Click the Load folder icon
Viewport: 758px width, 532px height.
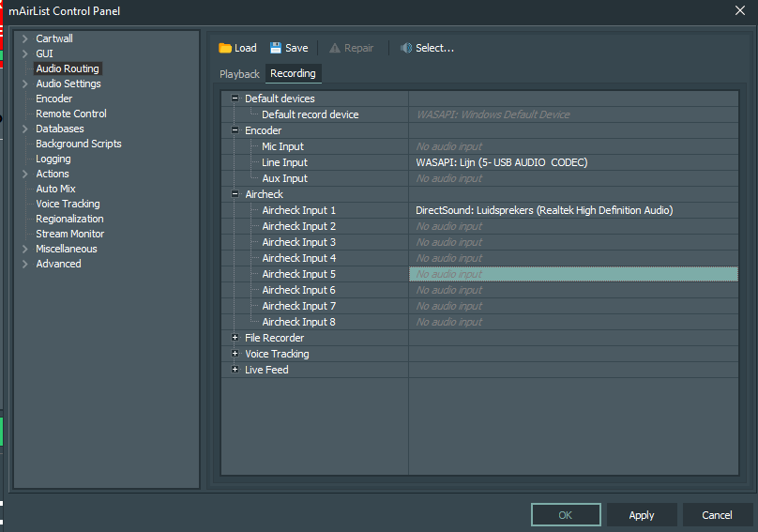point(225,48)
